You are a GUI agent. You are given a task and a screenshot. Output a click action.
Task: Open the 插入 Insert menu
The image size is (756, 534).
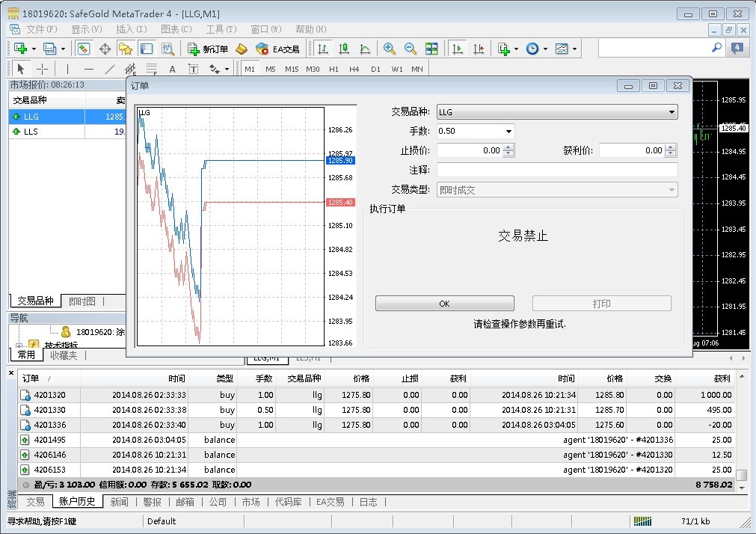131,29
